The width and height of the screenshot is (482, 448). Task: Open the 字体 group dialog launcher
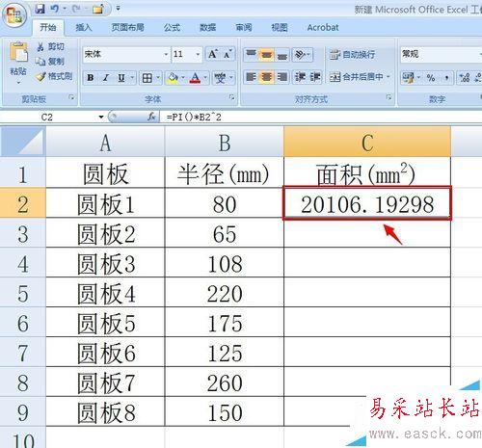[231, 97]
